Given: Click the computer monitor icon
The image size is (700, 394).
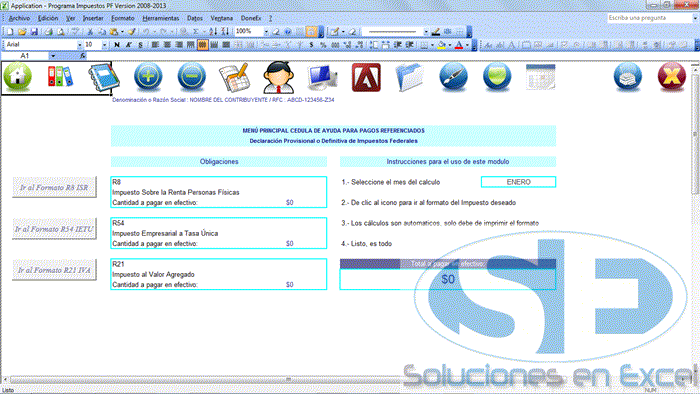Looking at the screenshot, I should click(x=322, y=78).
